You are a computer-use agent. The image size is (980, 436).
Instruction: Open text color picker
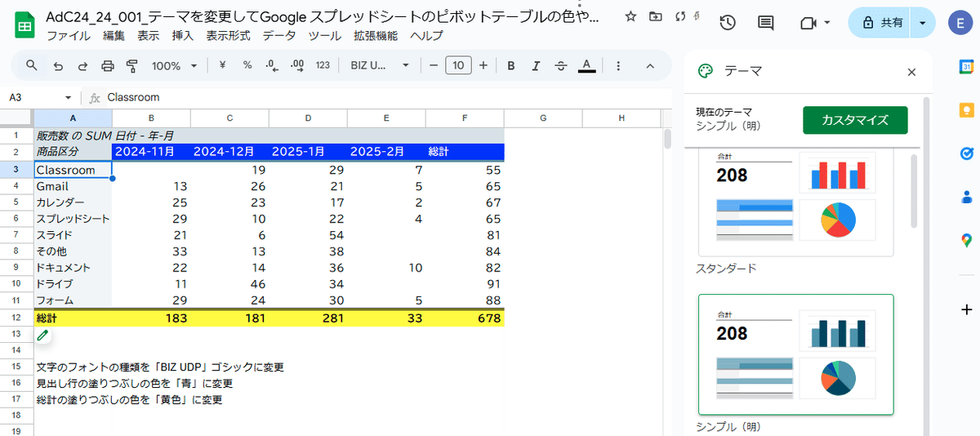[586, 66]
